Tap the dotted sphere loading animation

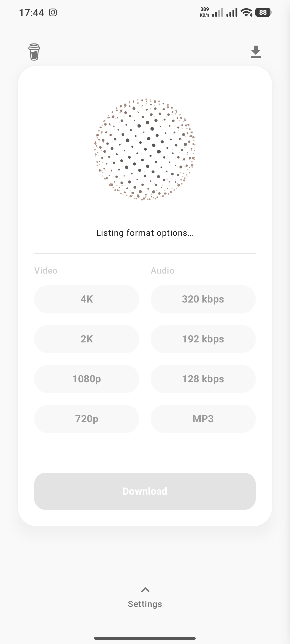(145, 150)
